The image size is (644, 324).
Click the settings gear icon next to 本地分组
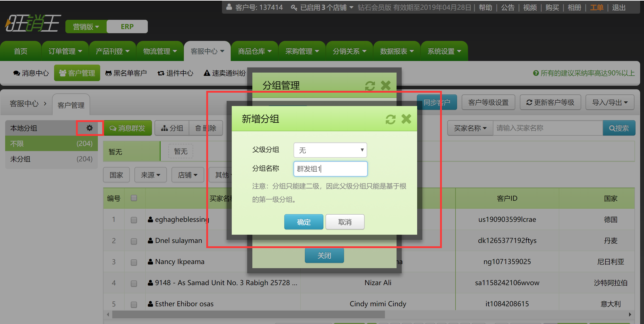coord(89,128)
